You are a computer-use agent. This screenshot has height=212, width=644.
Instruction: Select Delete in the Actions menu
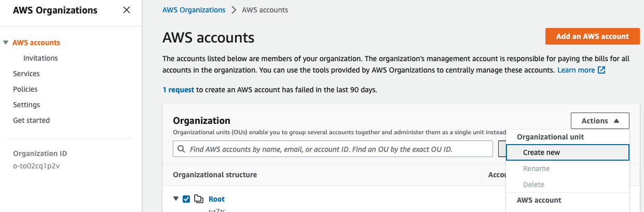click(534, 185)
